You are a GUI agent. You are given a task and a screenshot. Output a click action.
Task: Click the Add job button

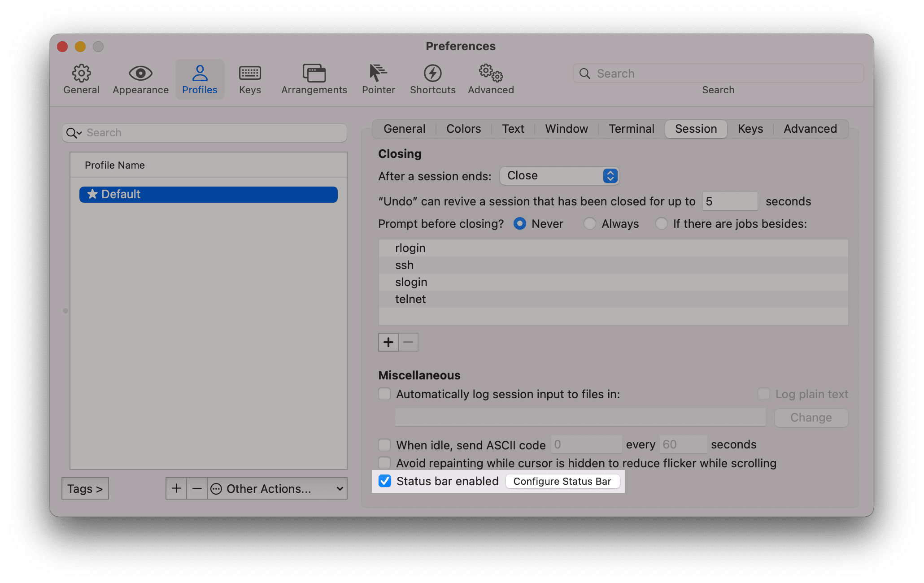point(389,342)
